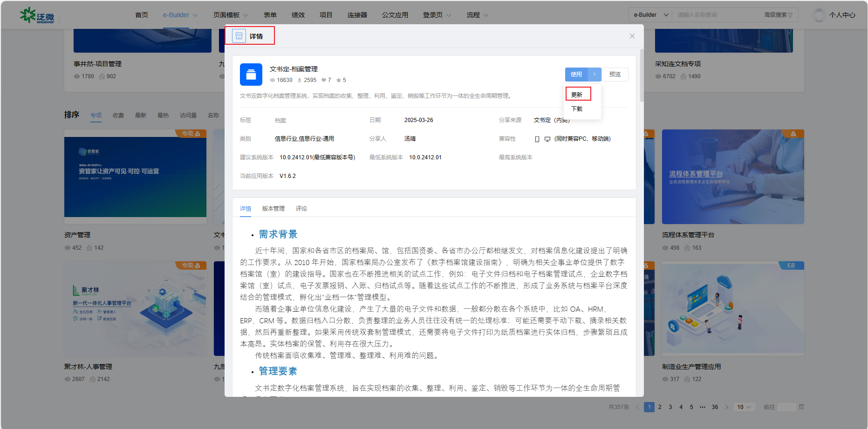Click views eye icon on 流程体系管理平台 card

[665, 248]
